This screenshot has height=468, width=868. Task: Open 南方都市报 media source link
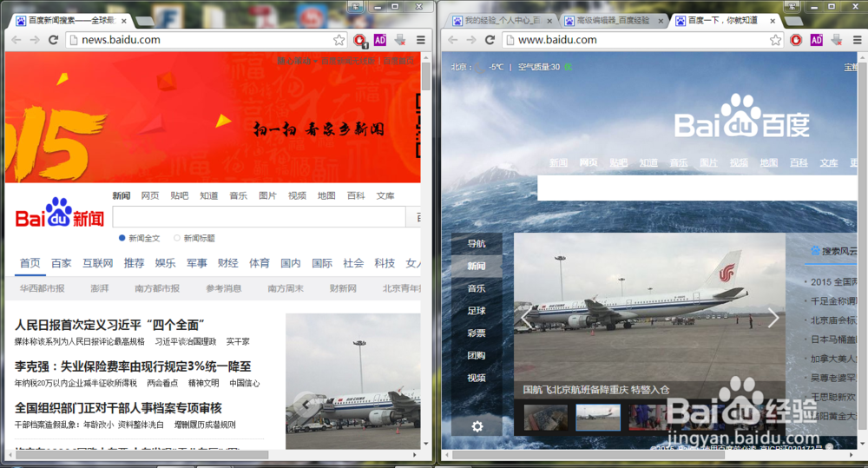157,288
